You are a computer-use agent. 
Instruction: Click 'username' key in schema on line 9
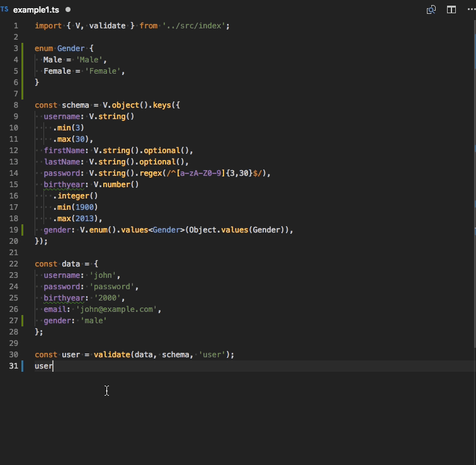62,117
